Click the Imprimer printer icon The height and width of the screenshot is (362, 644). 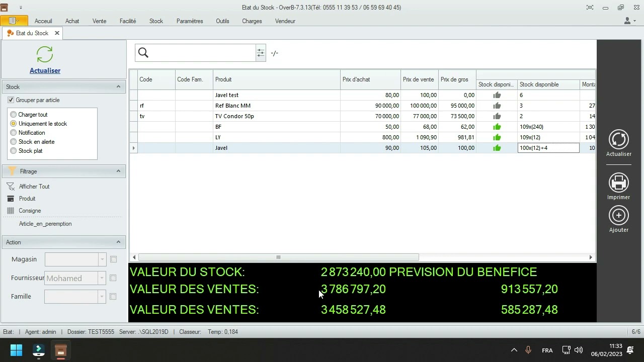click(619, 183)
